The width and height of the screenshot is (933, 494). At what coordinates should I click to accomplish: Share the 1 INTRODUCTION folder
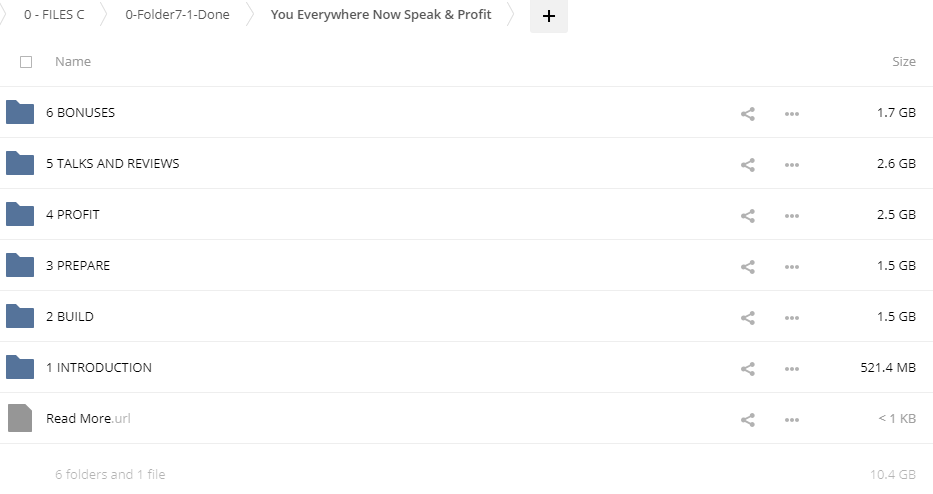click(747, 368)
